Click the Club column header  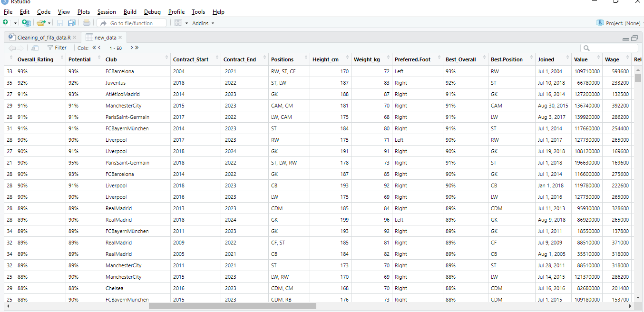pyautogui.click(x=136, y=59)
